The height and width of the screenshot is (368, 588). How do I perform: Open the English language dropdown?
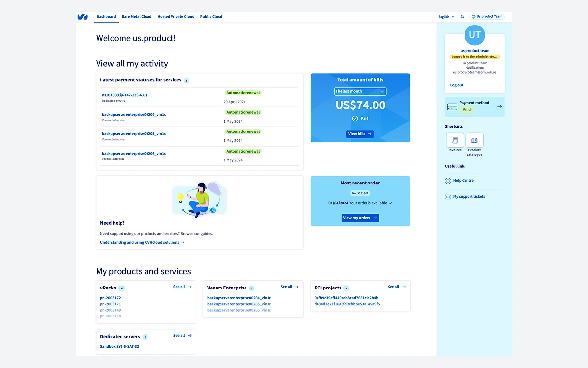tap(446, 17)
